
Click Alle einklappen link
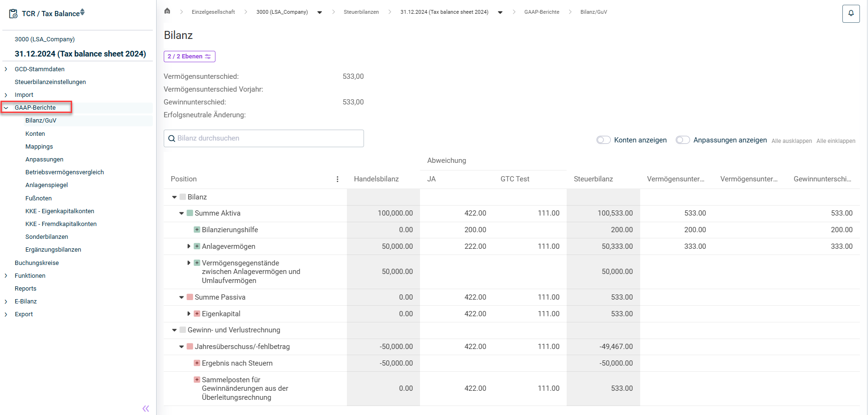[x=836, y=141]
